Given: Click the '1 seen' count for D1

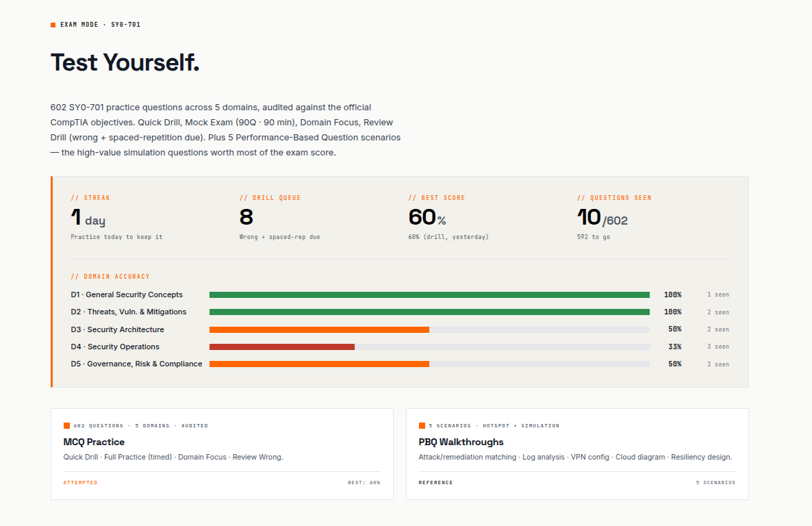Looking at the screenshot, I should 718,295.
